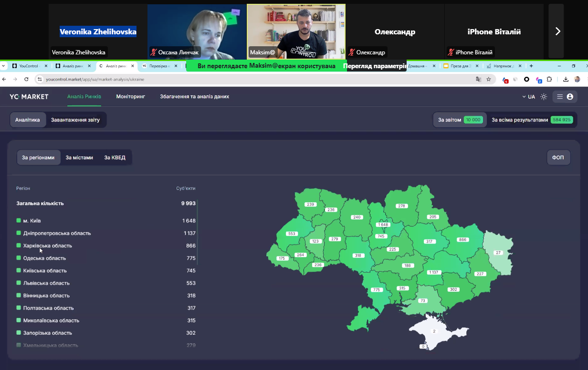The width and height of the screenshot is (588, 370).
Task: Go back using the browser back arrow
Action: click(4, 79)
